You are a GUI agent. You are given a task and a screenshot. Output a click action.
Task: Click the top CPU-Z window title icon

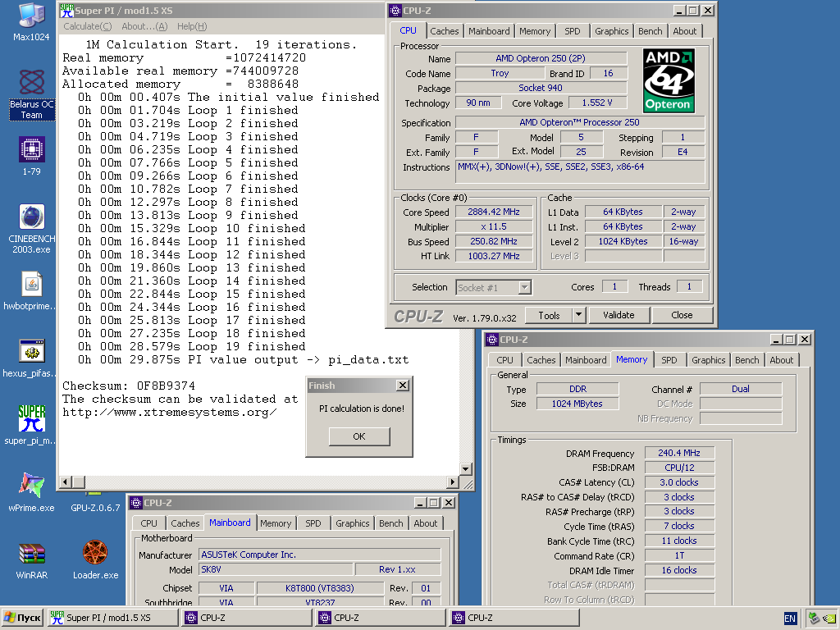395,10
